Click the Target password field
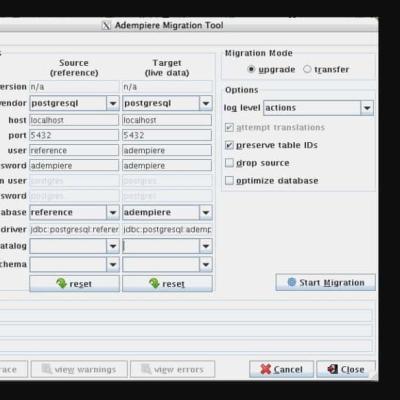The image size is (400, 400). pos(167,165)
